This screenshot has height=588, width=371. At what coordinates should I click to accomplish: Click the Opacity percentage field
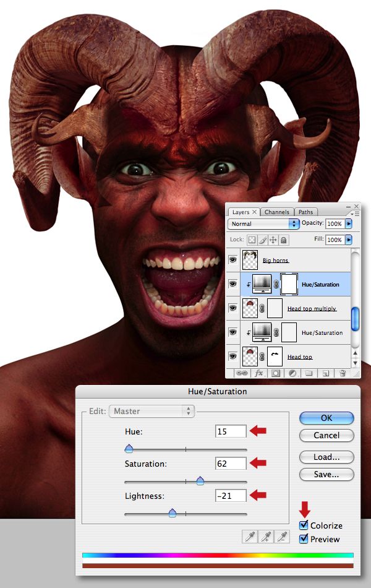pyautogui.click(x=335, y=223)
